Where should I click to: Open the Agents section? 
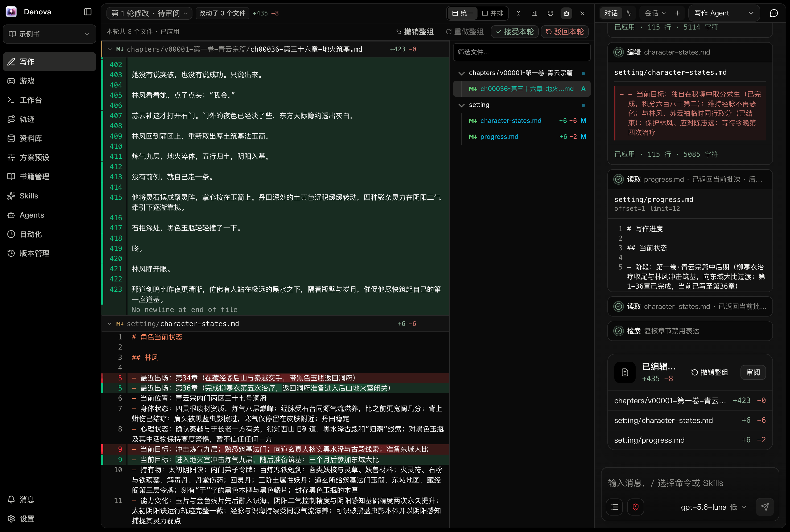[49, 215]
